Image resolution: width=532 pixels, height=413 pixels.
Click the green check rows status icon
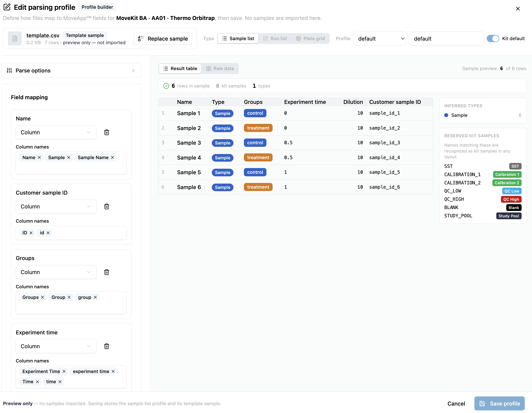coord(166,86)
